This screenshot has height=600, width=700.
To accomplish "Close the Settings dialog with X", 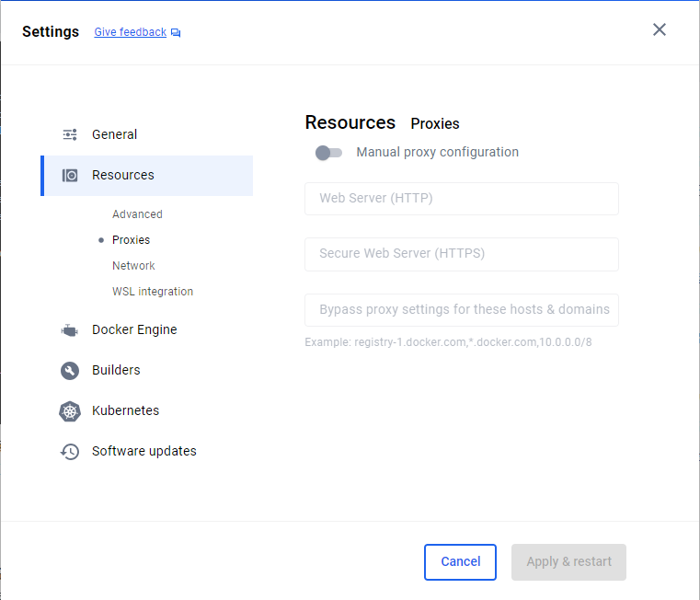I will pos(659,30).
